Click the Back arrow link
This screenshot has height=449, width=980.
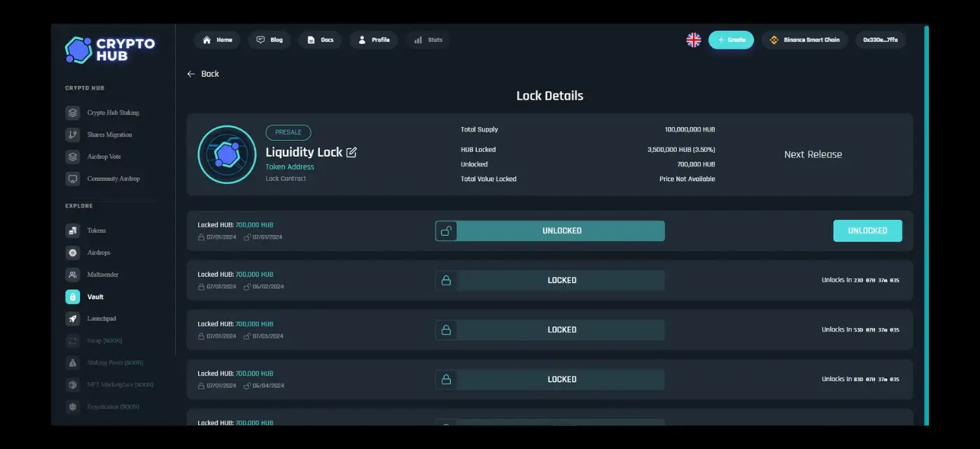(x=203, y=74)
